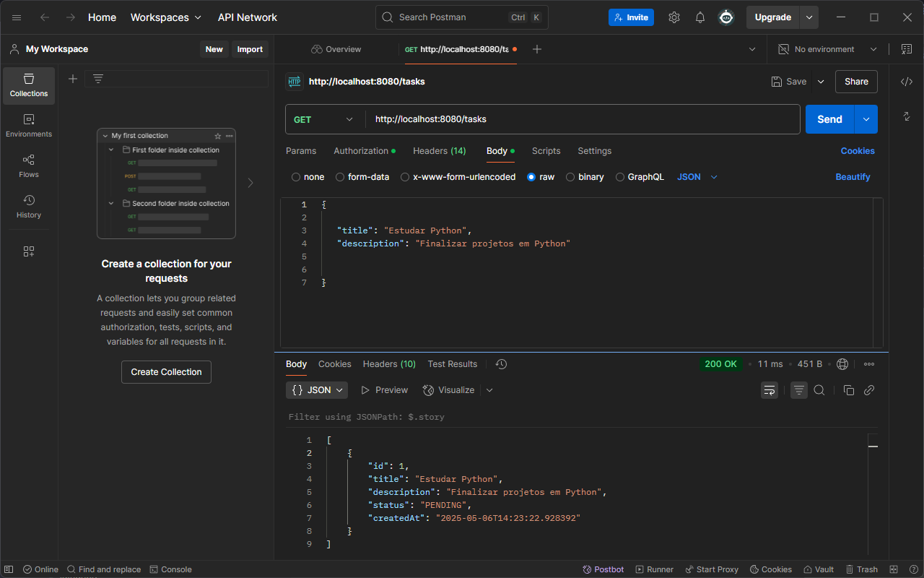Open the response history clock icon
924x578 pixels.
click(x=502, y=364)
